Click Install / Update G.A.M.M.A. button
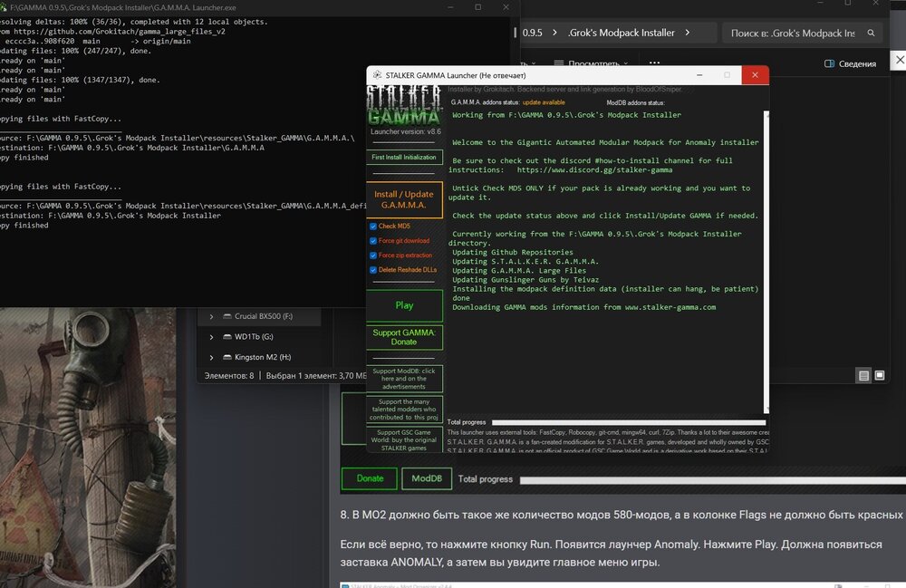 pos(404,200)
